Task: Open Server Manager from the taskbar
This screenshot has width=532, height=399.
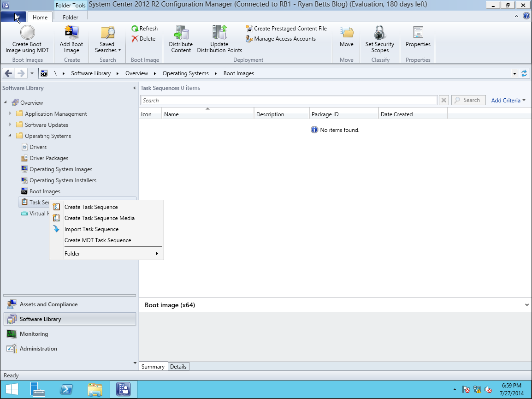Action: 37,389
